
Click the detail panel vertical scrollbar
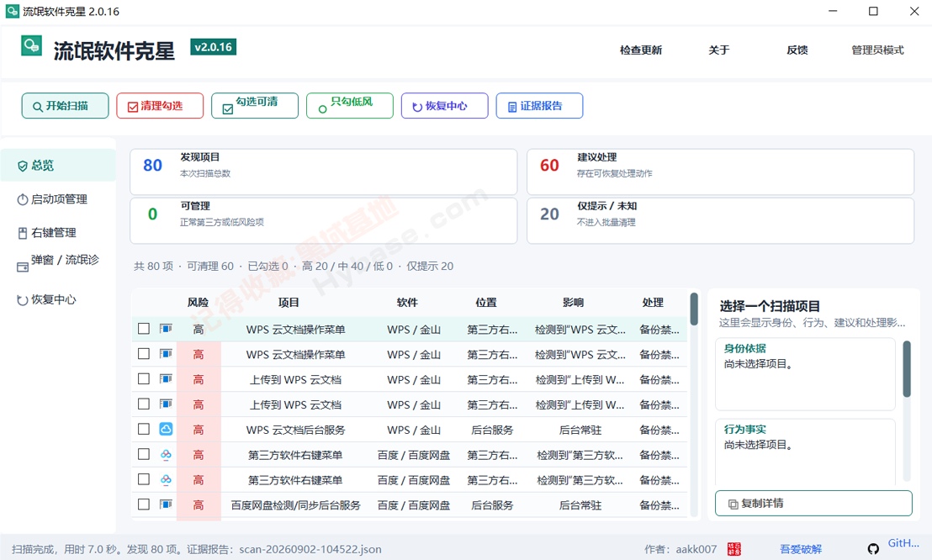[907, 368]
